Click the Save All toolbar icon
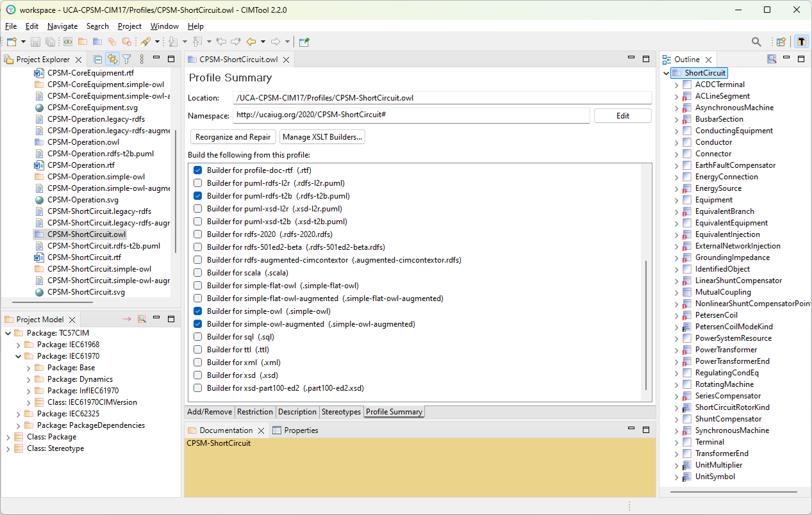812x515 pixels. pos(50,42)
